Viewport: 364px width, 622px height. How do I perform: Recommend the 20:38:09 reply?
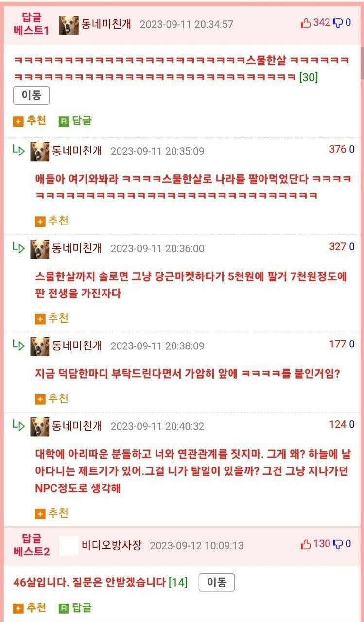coord(52,399)
